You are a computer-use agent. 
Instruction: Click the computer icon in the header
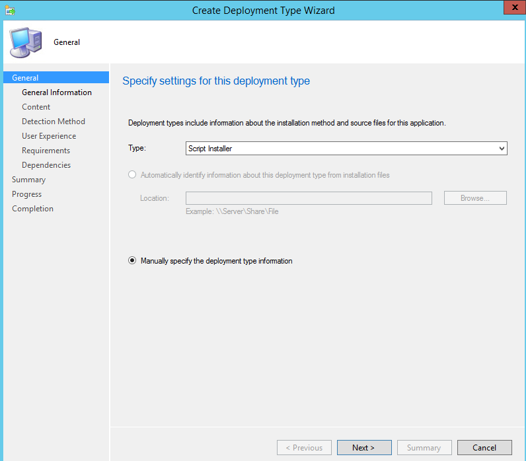click(26, 43)
